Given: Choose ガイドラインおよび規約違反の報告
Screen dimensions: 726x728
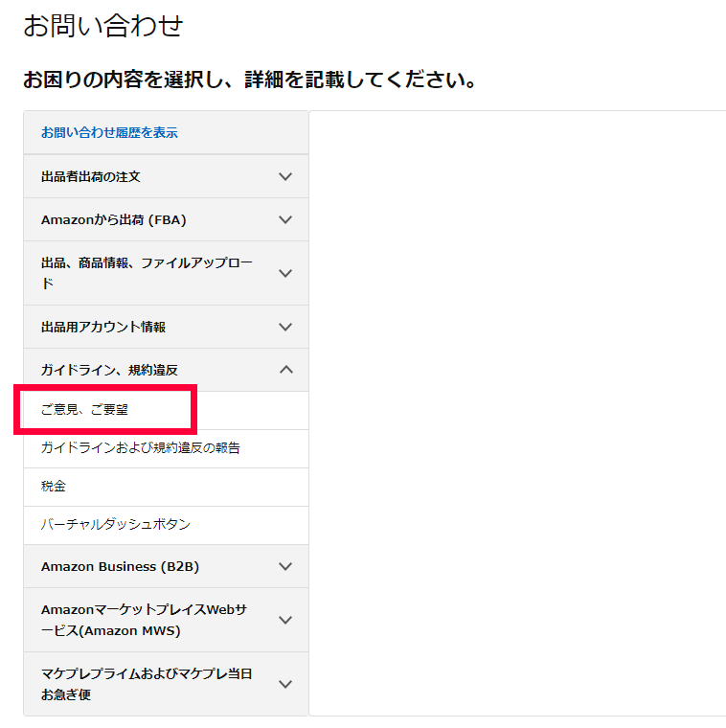Looking at the screenshot, I should click(140, 448).
